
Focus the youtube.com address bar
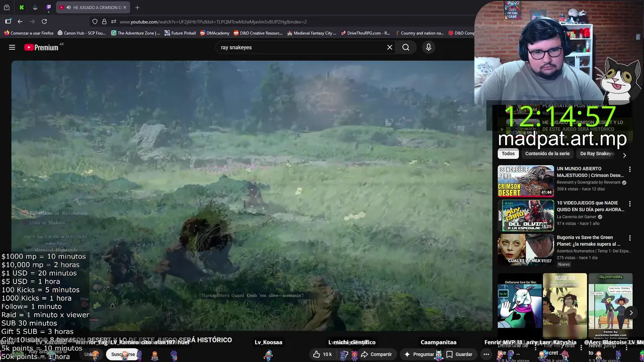[282, 22]
